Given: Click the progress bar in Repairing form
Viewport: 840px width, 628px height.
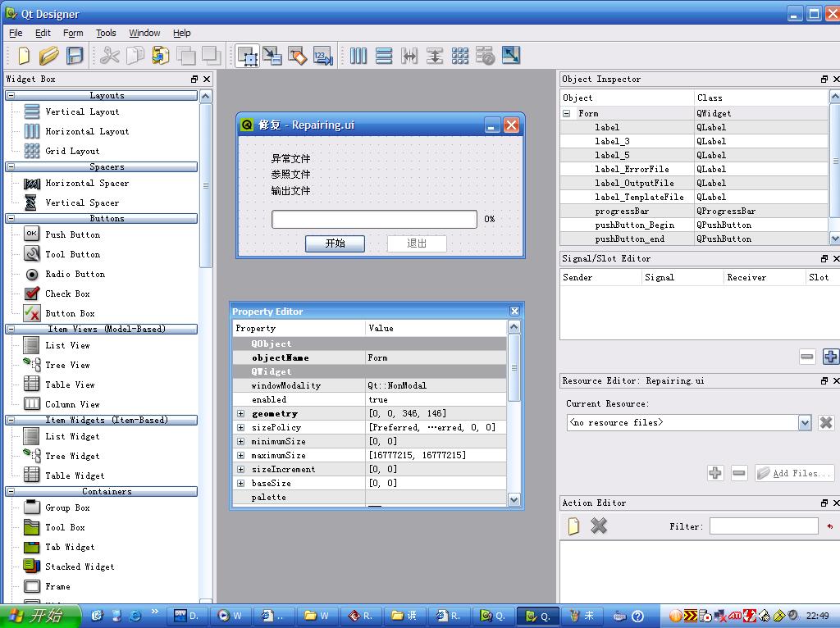Looking at the screenshot, I should [374, 219].
